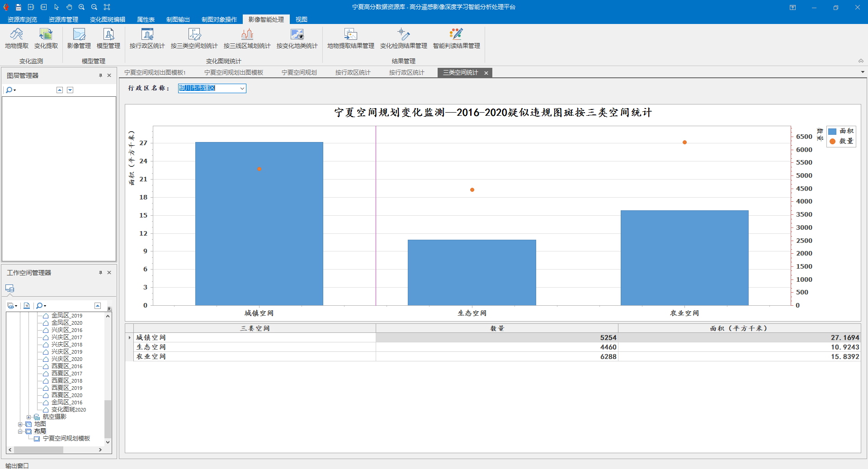
Task: Open the 行政区名称 dropdown list
Action: 242,88
